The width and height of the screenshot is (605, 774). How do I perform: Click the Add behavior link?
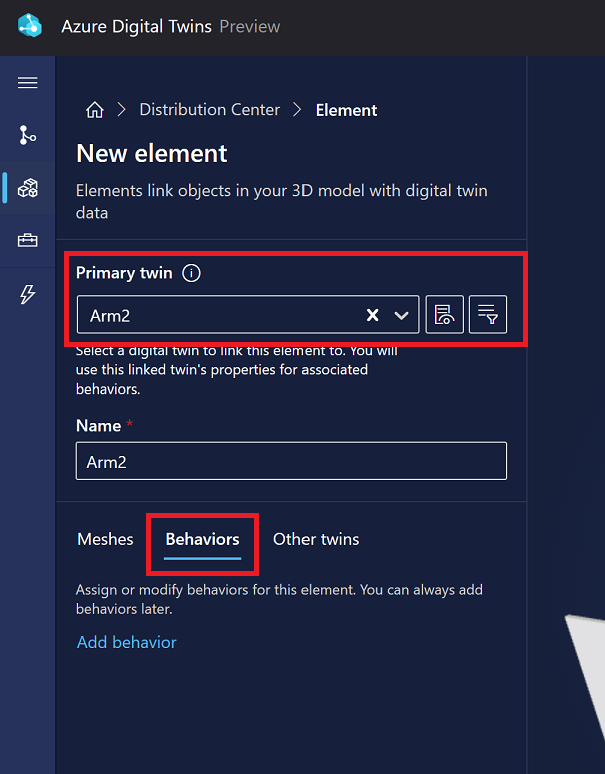coord(127,642)
